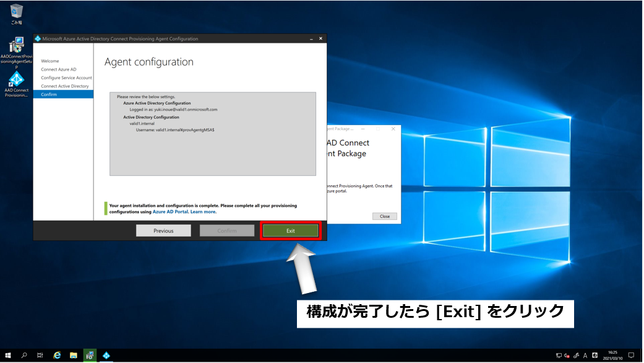Select the Confirm step in sidebar
Screen dimensions: 644x363
63,95
